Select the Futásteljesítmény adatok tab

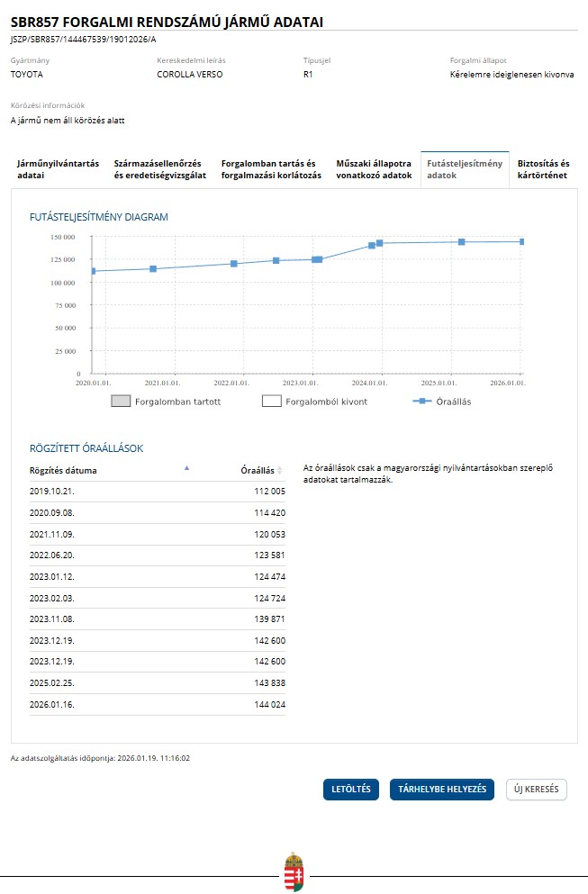tap(465, 169)
